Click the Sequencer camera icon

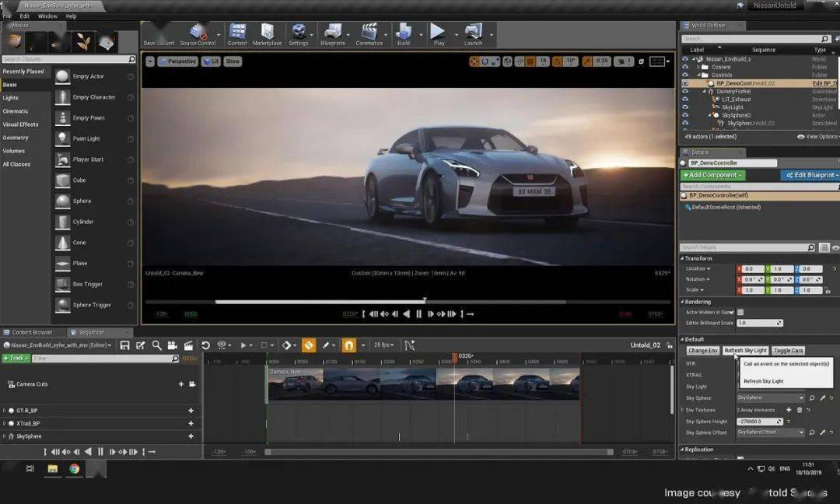tap(172, 345)
